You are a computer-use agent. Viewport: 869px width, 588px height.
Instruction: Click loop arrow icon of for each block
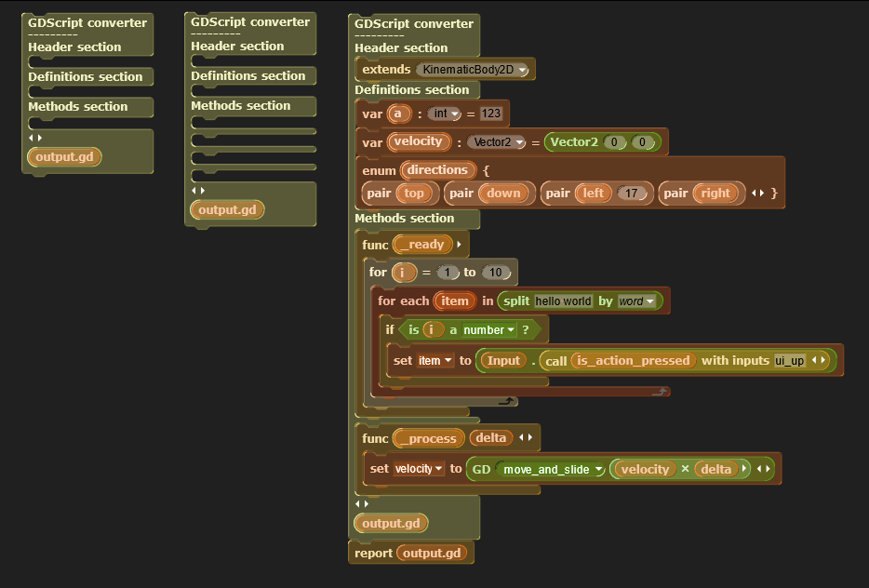660,392
